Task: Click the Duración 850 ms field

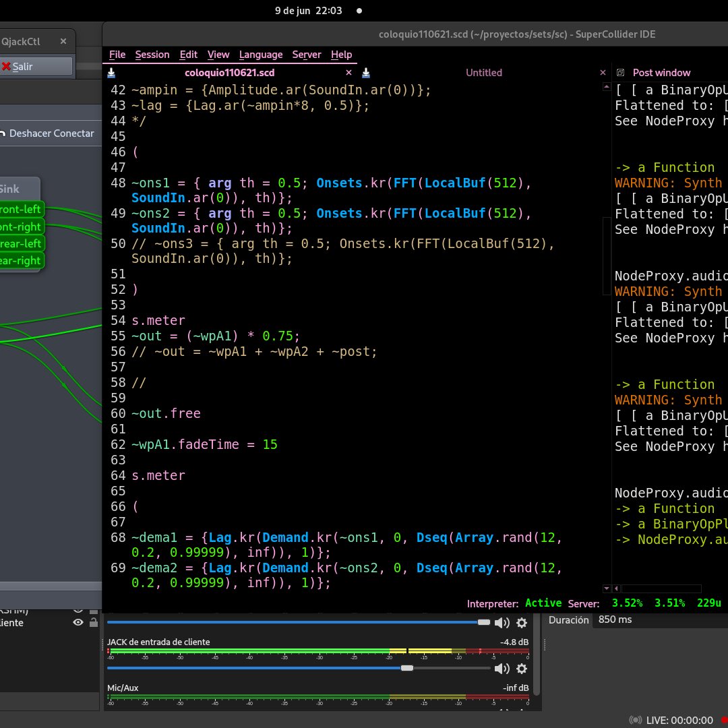Action: pos(659,620)
